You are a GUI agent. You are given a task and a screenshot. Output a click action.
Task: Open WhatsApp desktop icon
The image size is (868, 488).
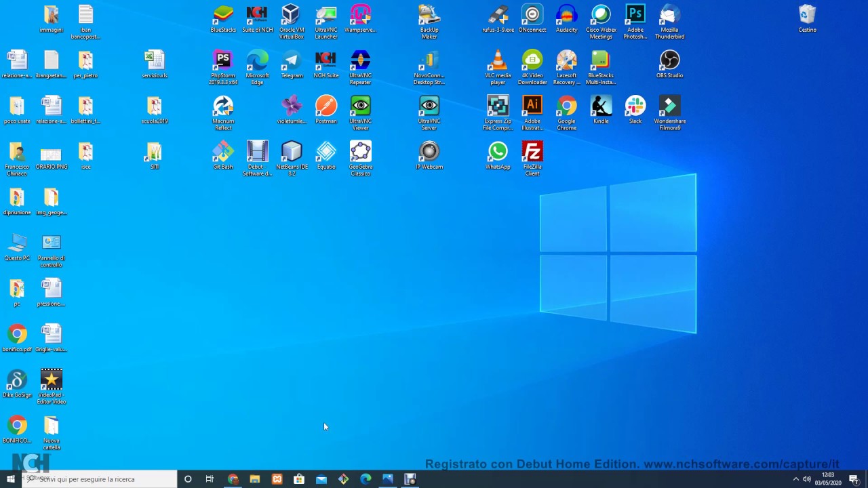point(498,156)
